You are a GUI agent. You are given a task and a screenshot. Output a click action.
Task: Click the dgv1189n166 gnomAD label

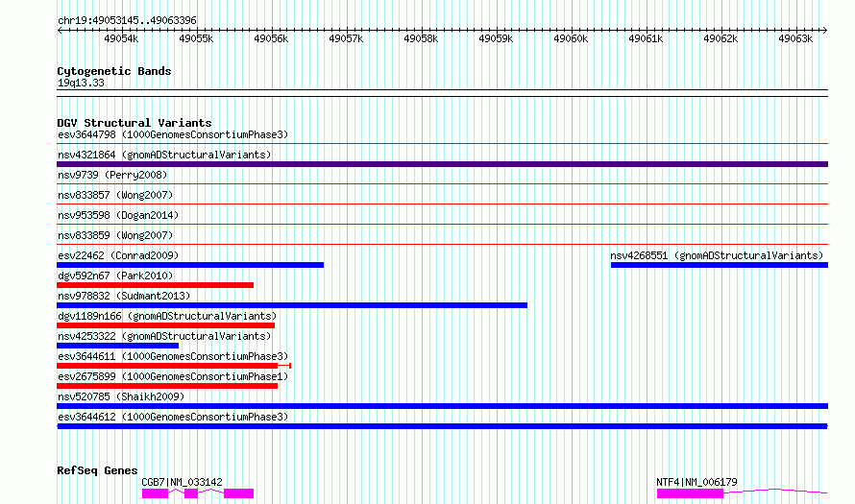(167, 316)
